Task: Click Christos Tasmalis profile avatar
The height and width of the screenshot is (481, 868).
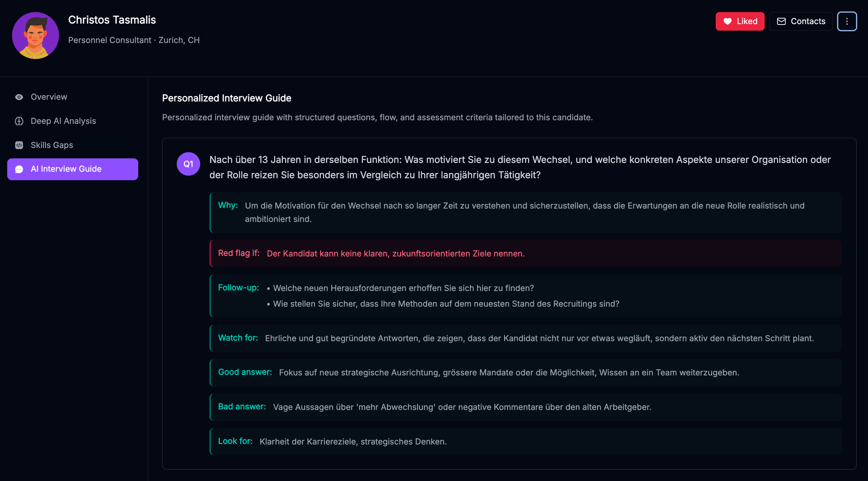Action: pos(36,36)
